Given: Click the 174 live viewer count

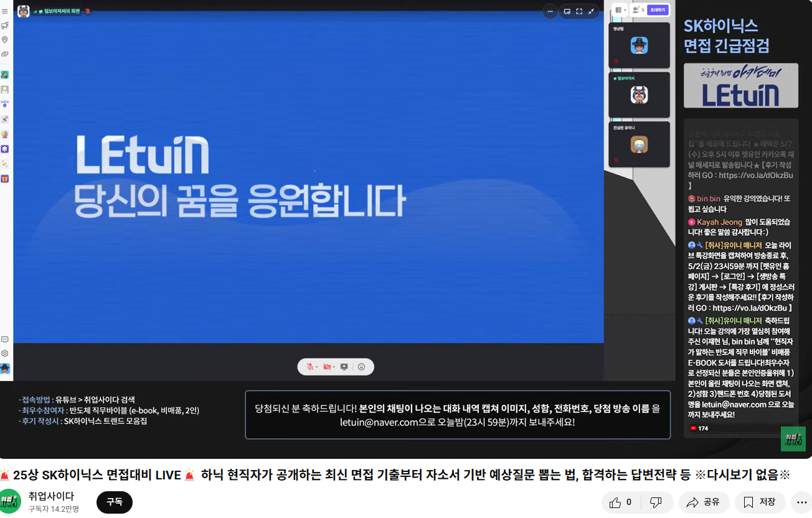Looking at the screenshot, I should point(699,428).
